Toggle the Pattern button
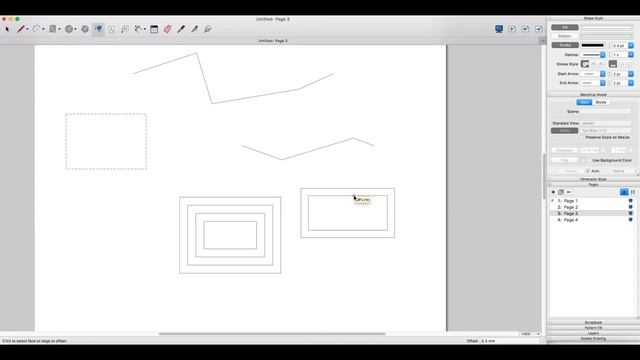The width and height of the screenshot is (640, 360). (x=565, y=36)
